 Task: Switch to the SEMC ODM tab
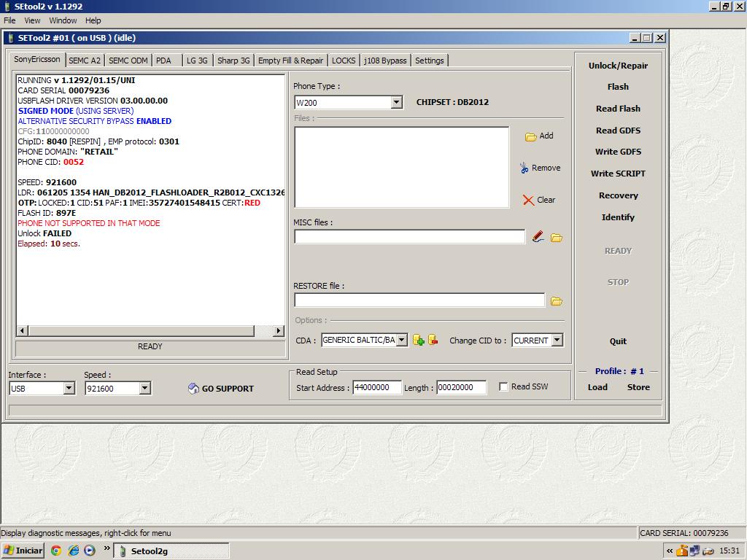[x=128, y=61]
